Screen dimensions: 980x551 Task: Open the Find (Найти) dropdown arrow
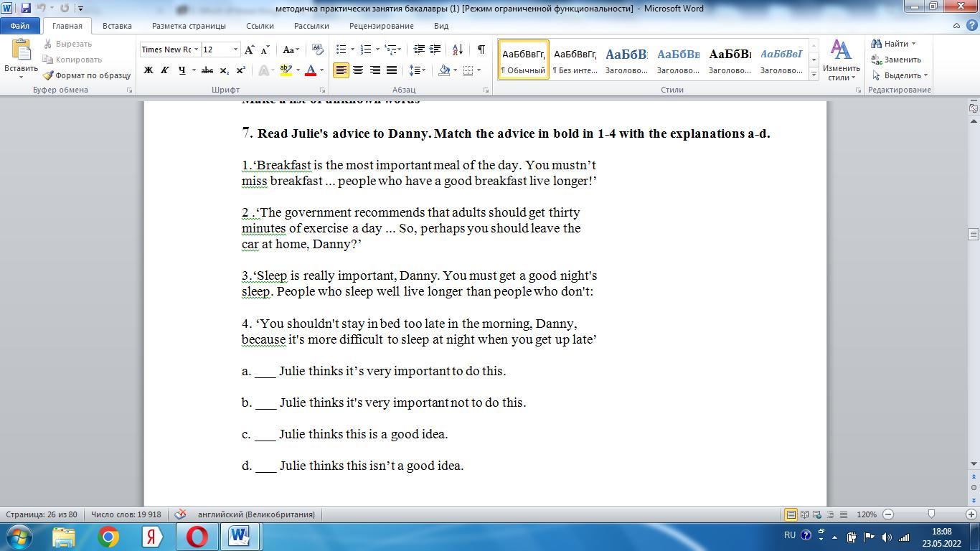coord(913,44)
